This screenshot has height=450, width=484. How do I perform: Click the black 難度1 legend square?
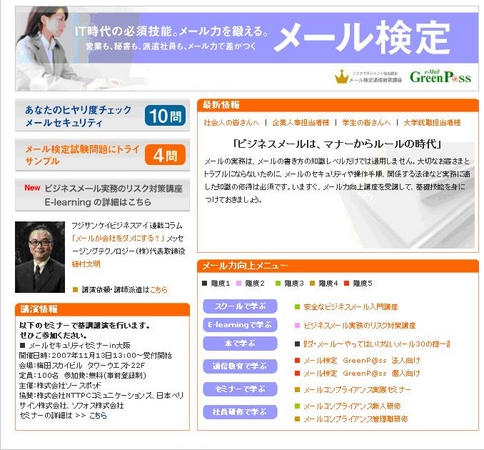pyautogui.click(x=205, y=283)
